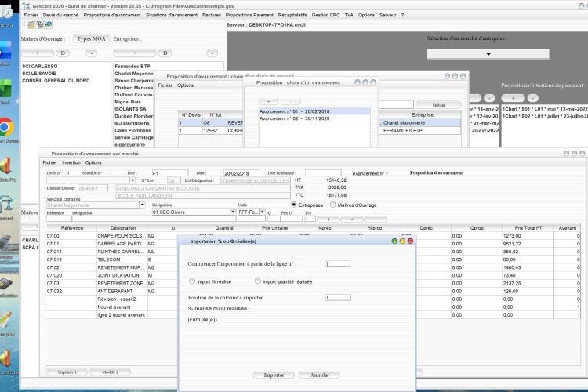Viewport: 588px width, 392px height.
Task: Select Maîtres d'Ouvrage radio button
Action: tap(332, 205)
